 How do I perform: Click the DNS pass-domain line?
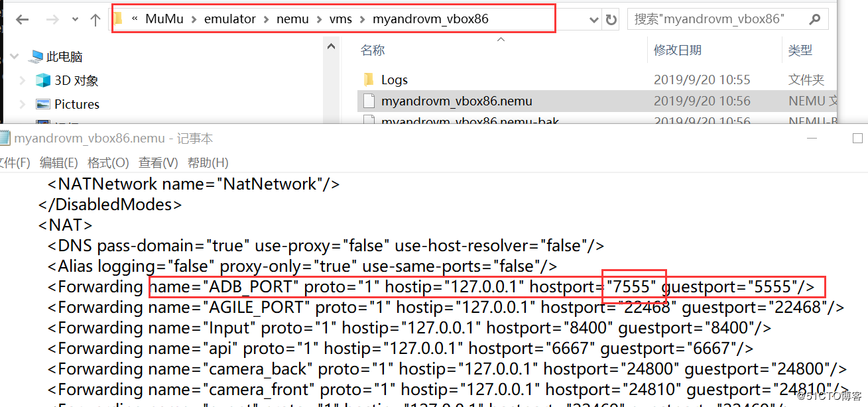326,246
